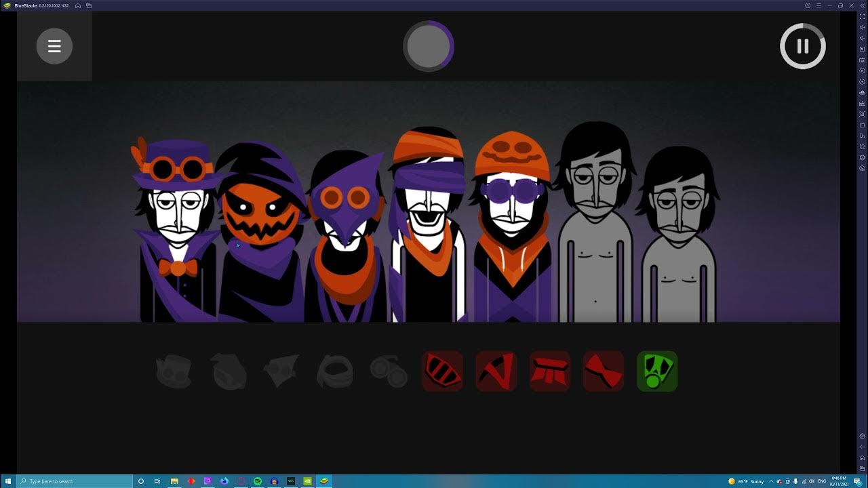This screenshot has width=868, height=488.
Task: Mute the plague doctor beak mask character
Action: pyautogui.click(x=346, y=237)
